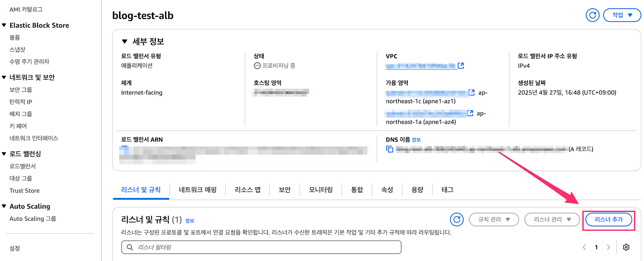
Task: Open ap-northeast-1c subnet external link icon
Action: (x=472, y=93)
